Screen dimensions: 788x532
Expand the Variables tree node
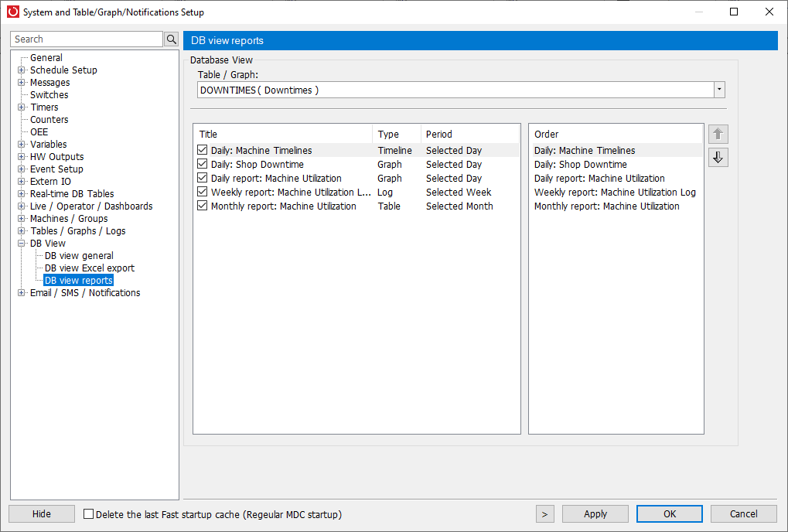coord(21,144)
